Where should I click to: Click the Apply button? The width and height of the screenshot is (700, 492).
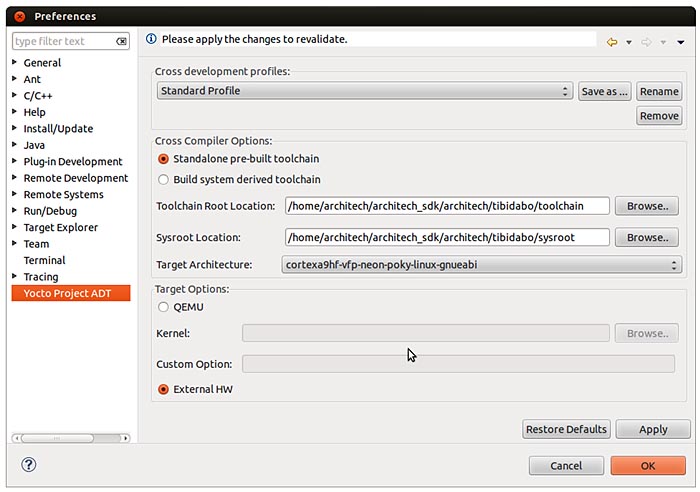pos(653,429)
